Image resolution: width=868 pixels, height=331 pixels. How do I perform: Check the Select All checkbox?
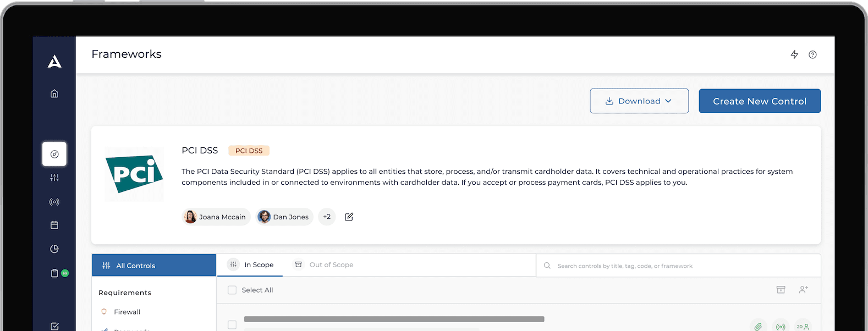tap(232, 290)
